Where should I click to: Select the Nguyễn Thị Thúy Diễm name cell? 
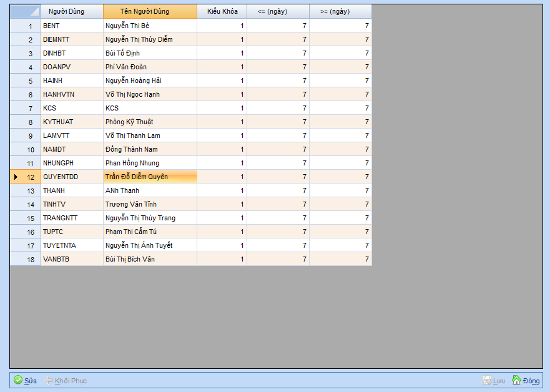[150, 39]
